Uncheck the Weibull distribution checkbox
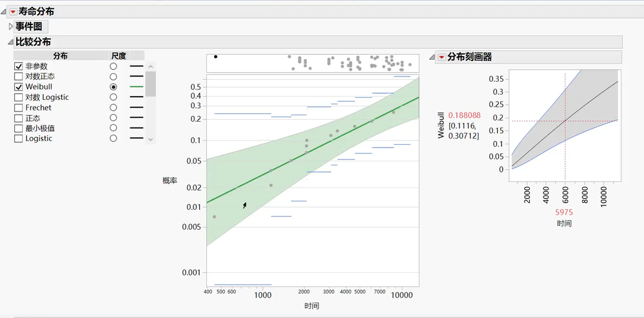Viewport: 644px width, 318px height. click(18, 87)
